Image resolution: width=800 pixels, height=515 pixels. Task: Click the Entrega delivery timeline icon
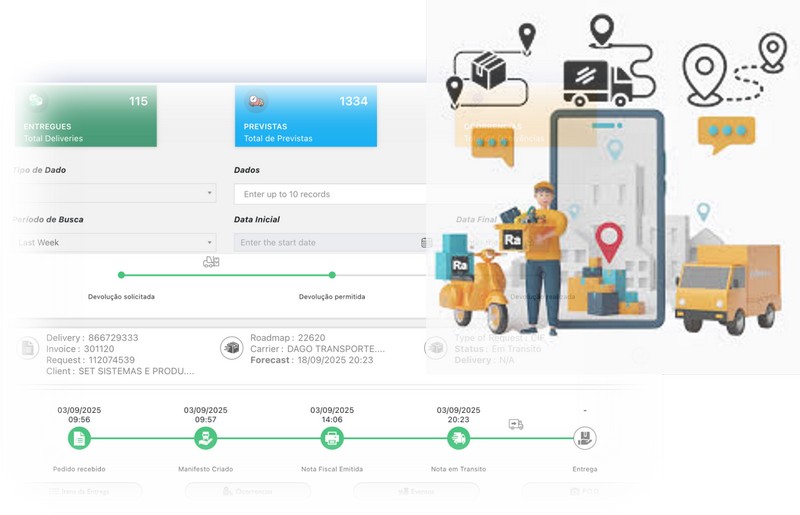[x=585, y=438]
